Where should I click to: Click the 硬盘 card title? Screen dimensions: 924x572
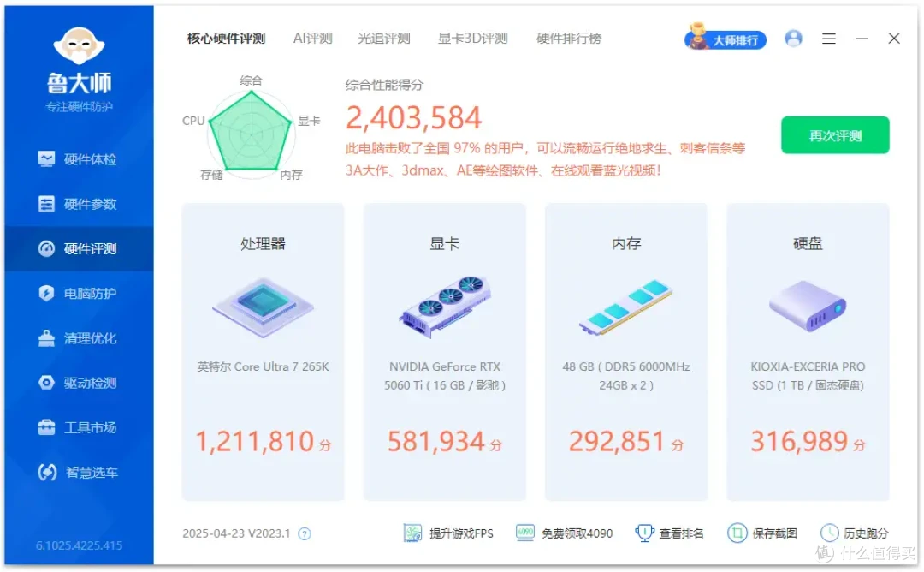coord(808,243)
